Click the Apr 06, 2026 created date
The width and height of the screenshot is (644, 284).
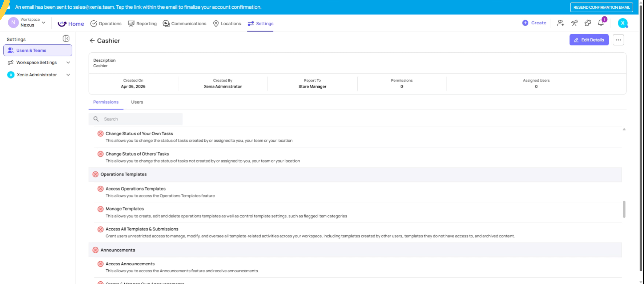(133, 87)
